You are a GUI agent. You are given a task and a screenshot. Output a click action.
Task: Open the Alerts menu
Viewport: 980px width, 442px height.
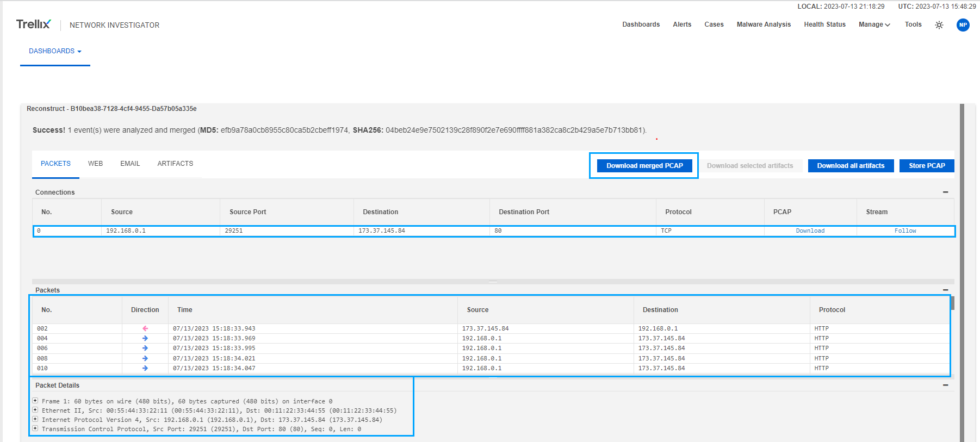click(x=682, y=24)
